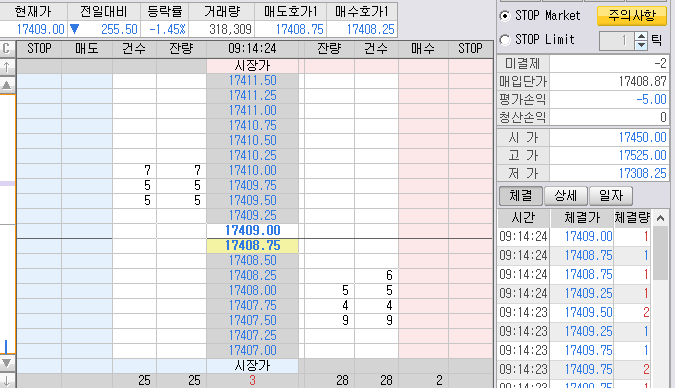Screen dimensions: 675x388
Task: Move prices up with the up-triangle icon
Action: click(7, 85)
